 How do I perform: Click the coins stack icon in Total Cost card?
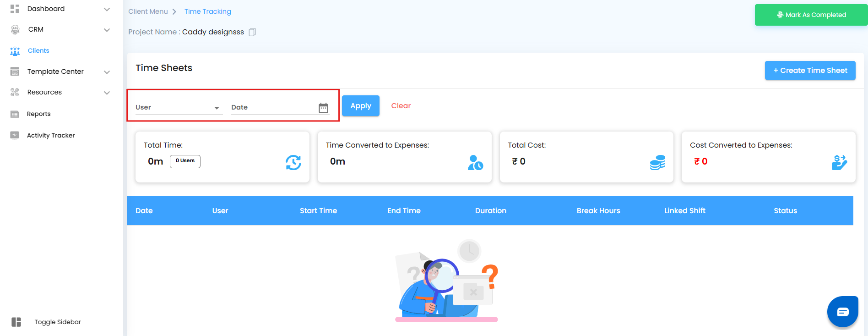(x=657, y=162)
